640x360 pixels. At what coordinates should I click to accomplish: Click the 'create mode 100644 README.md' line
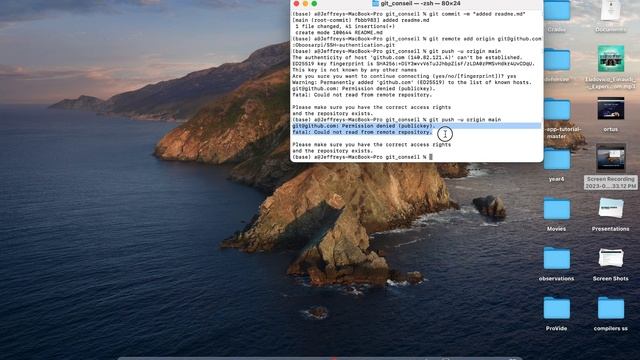tap(339, 33)
